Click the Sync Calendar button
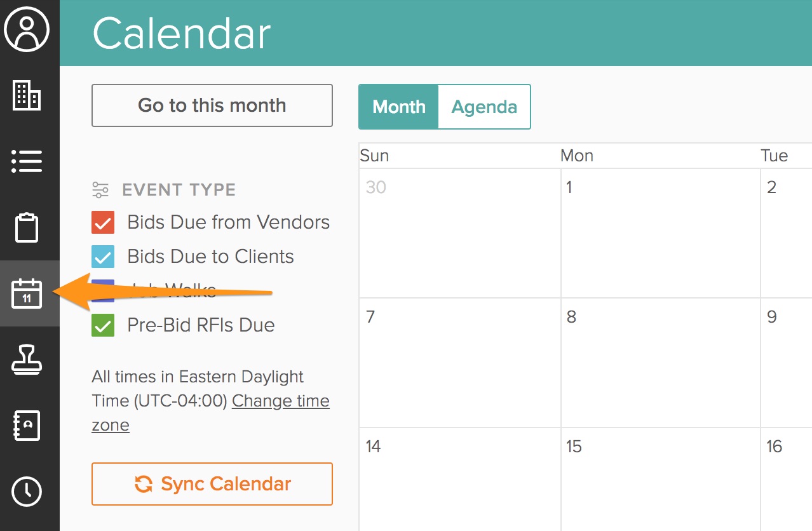This screenshot has height=531, width=812. [212, 484]
